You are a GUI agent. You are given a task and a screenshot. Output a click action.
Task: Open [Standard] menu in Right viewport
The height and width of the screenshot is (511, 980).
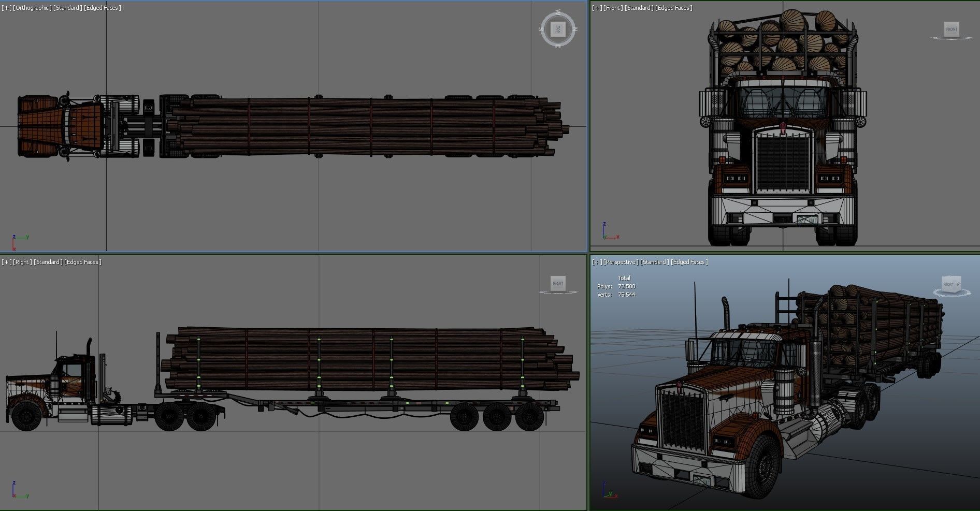[x=48, y=262]
